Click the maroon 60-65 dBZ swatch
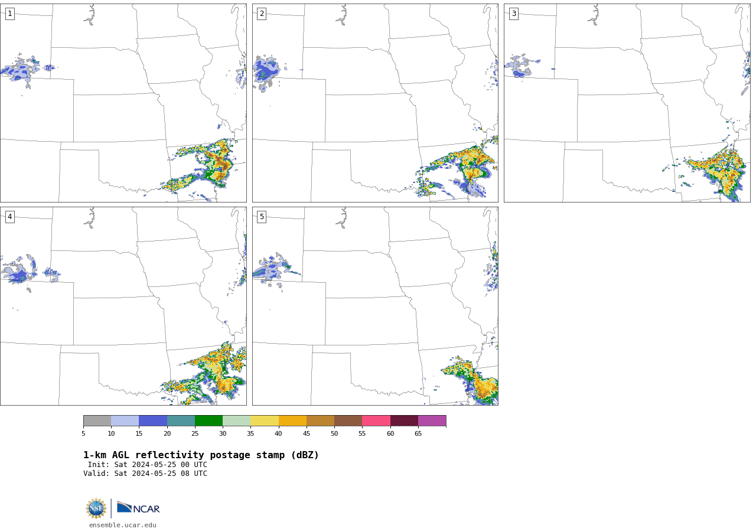 (404, 420)
